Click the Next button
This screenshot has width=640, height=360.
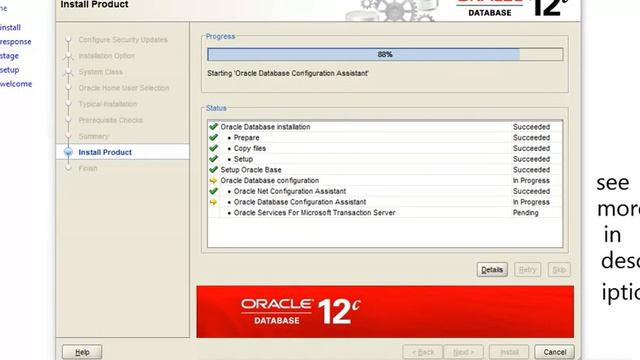point(463,352)
